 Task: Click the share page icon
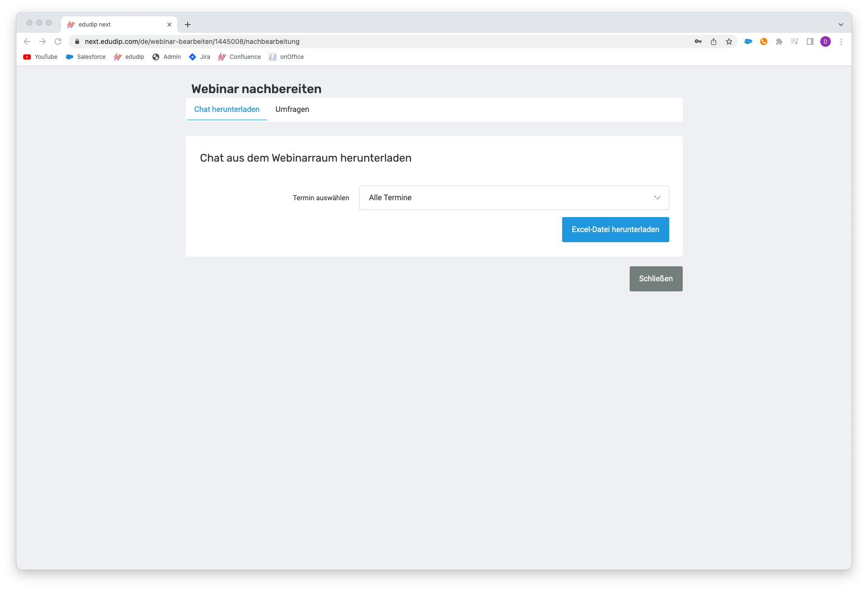pos(714,42)
